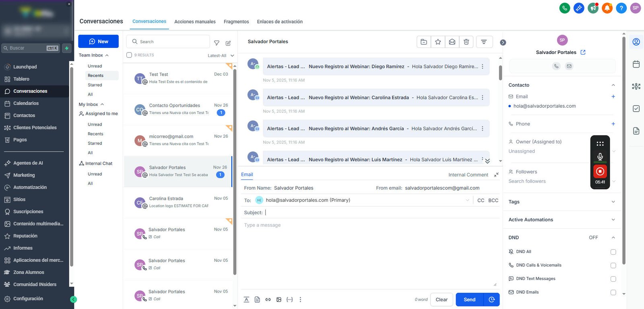
Task: Click the filter funnel icon beside Search
Action: point(217,43)
